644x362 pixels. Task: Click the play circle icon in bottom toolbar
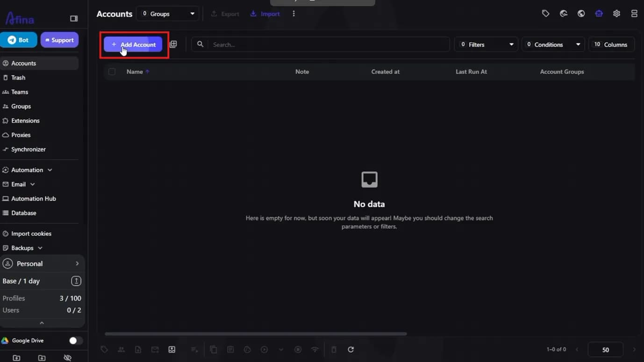point(264,349)
